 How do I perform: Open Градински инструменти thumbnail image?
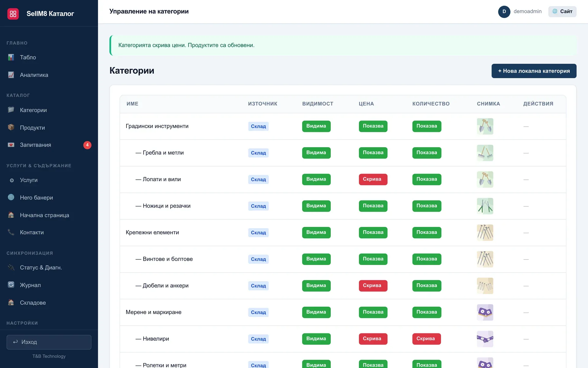point(485,126)
